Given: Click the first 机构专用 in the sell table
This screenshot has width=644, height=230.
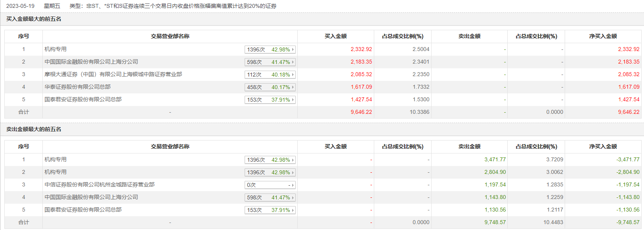Looking at the screenshot, I should point(55,159).
